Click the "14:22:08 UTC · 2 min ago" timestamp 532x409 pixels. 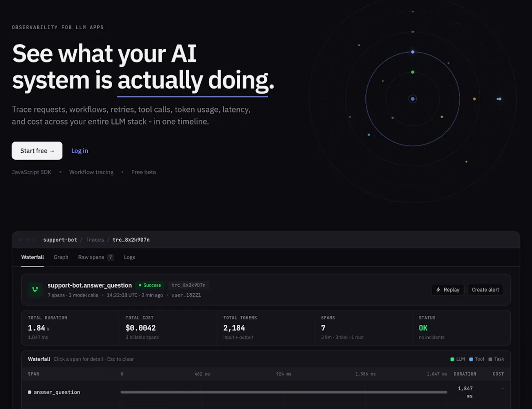135,295
